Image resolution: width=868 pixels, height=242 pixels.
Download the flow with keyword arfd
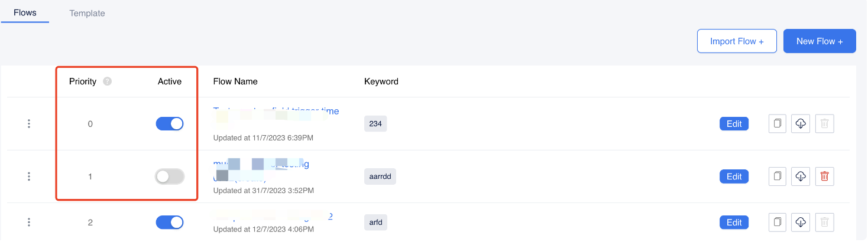[801, 223]
